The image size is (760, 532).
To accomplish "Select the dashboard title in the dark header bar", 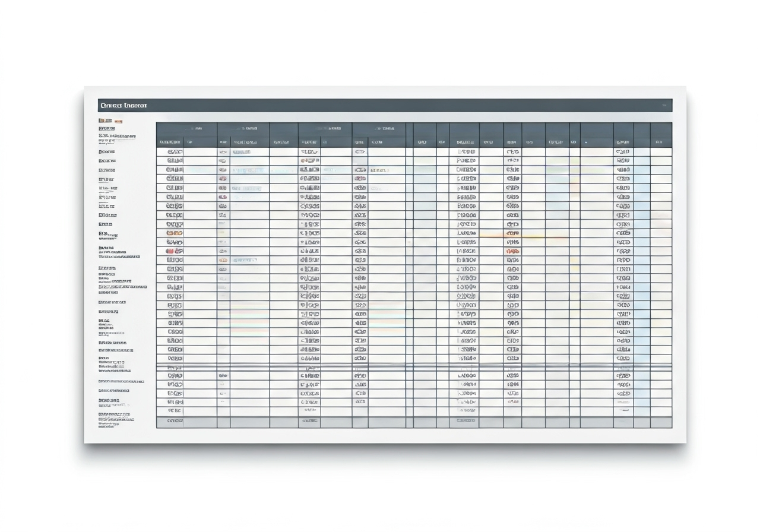I will [x=124, y=106].
